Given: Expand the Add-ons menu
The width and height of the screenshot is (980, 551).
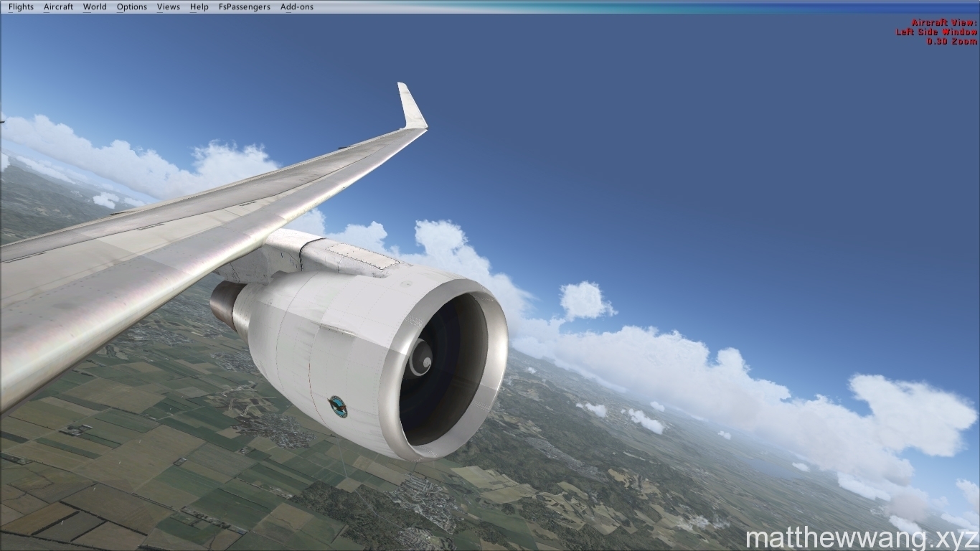Looking at the screenshot, I should coord(297,6).
